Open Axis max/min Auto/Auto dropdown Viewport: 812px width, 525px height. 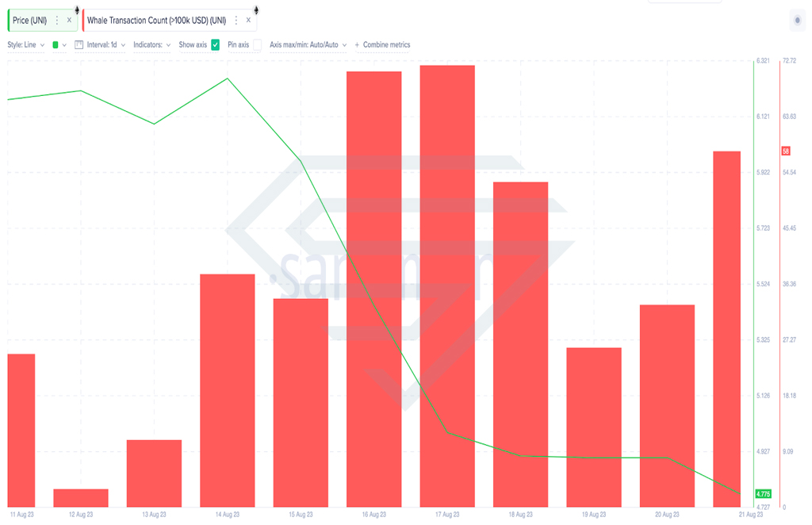(308, 45)
